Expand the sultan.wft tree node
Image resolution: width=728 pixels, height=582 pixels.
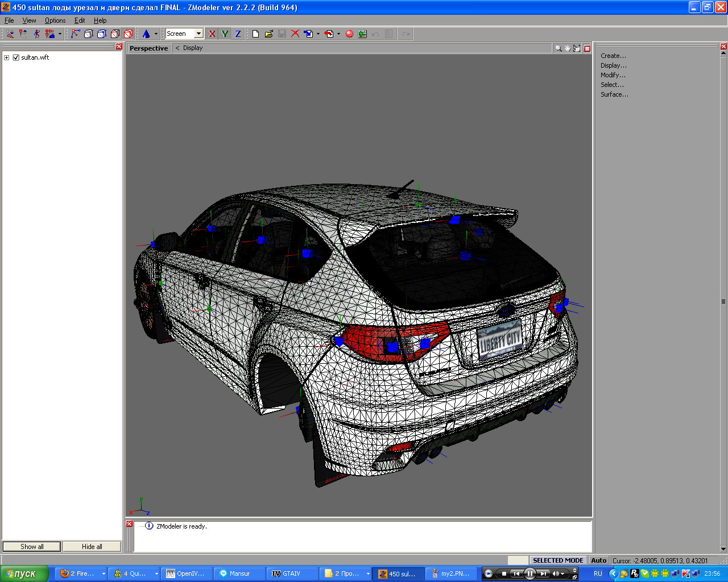pos(6,57)
